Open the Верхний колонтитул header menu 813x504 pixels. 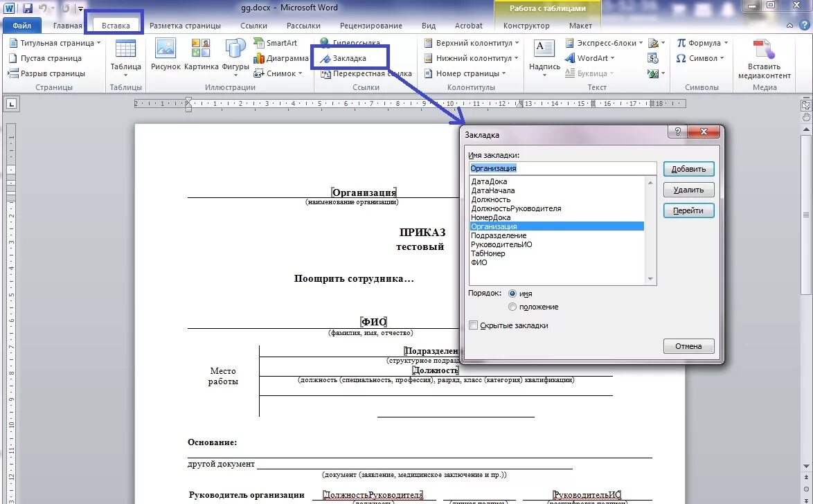[x=472, y=42]
